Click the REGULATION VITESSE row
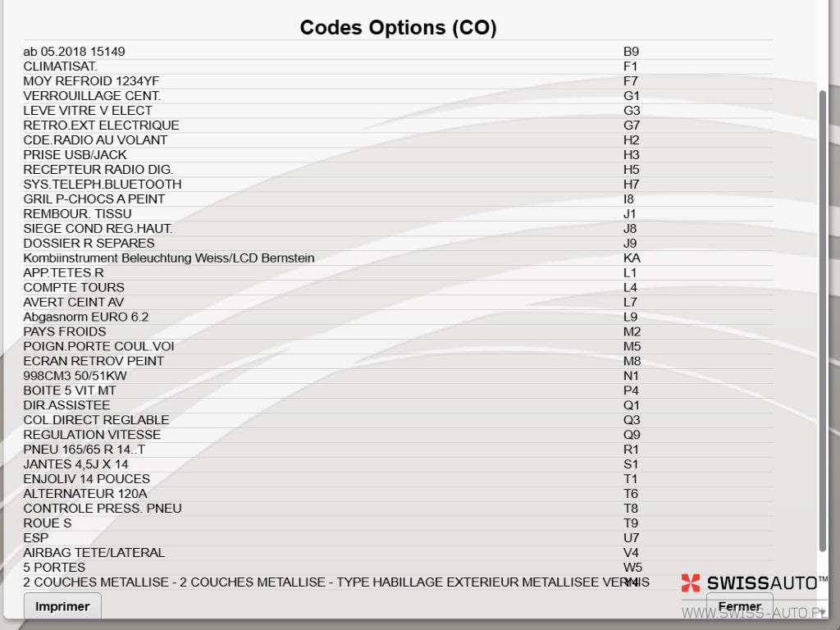 [x=398, y=435]
